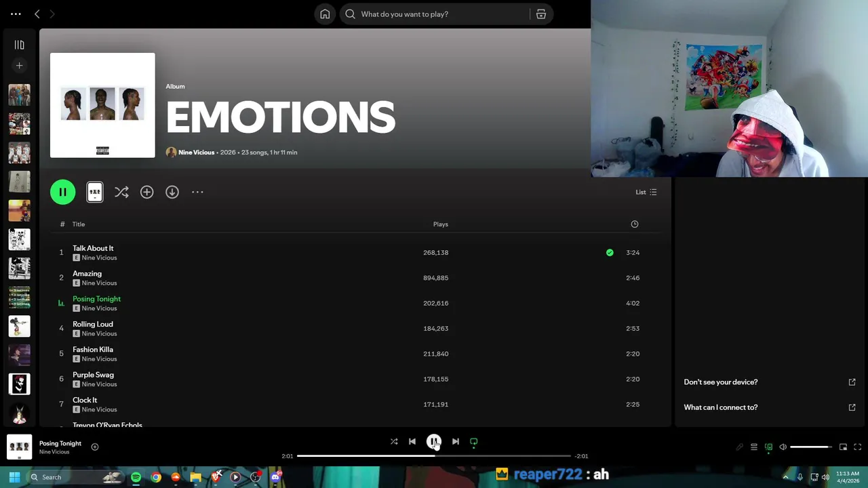Sort by the Plays column header
The image size is (868, 488).
click(x=441, y=224)
